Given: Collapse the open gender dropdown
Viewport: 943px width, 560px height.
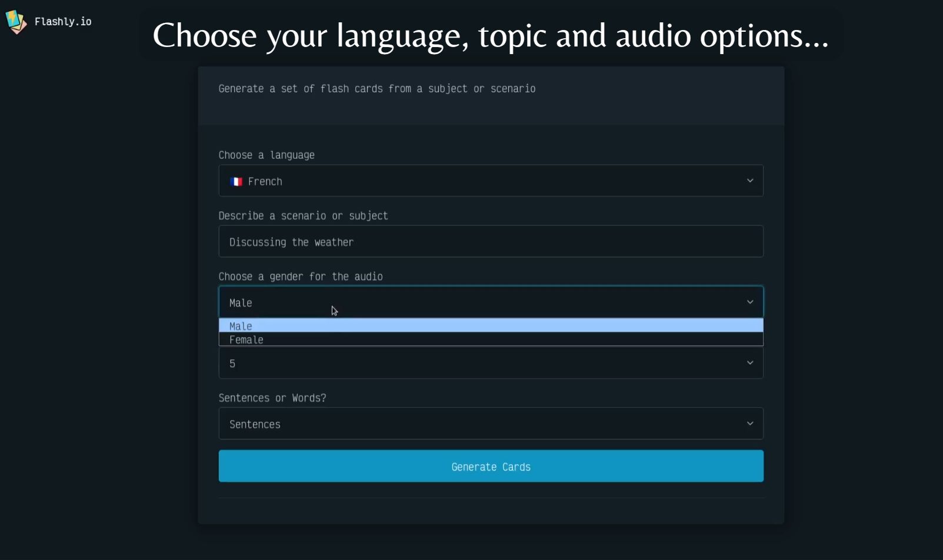Looking at the screenshot, I should tap(491, 302).
